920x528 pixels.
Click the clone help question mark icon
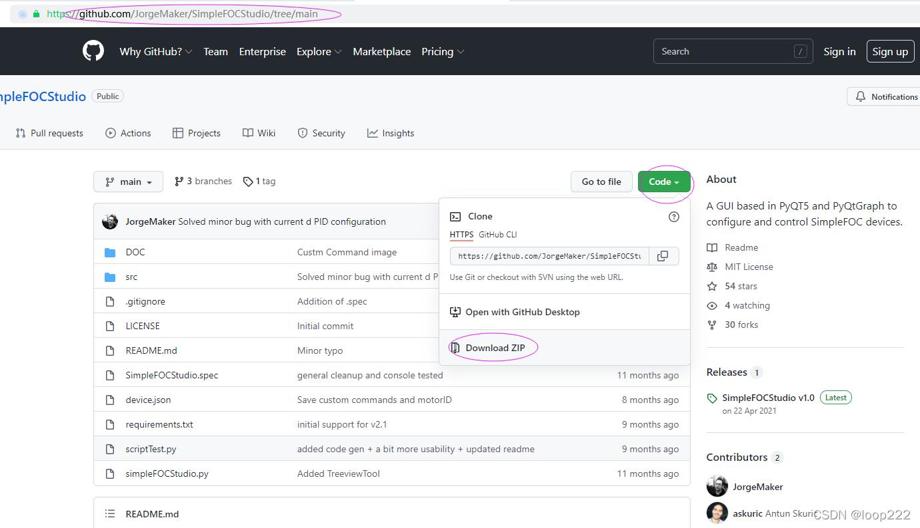[674, 216]
